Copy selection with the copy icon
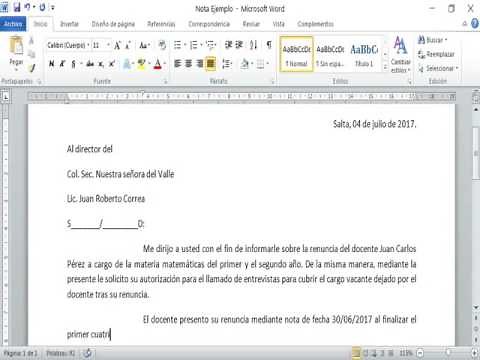The width and height of the screenshot is (480, 360). click(31, 55)
